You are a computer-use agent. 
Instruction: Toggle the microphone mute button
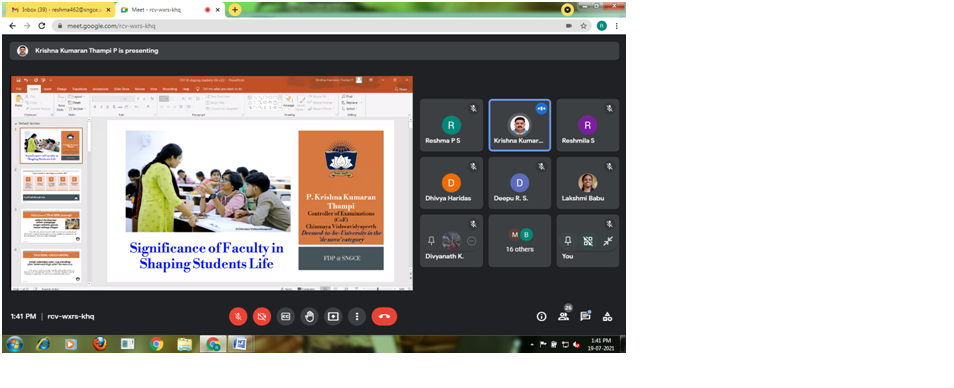coord(238,316)
